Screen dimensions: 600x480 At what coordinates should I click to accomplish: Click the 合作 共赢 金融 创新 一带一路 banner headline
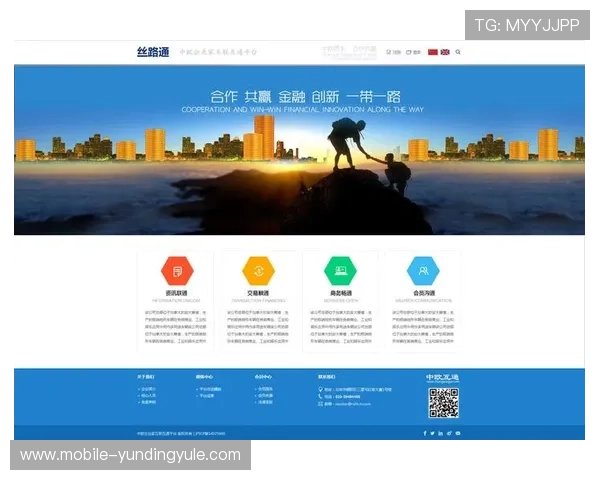pos(305,96)
